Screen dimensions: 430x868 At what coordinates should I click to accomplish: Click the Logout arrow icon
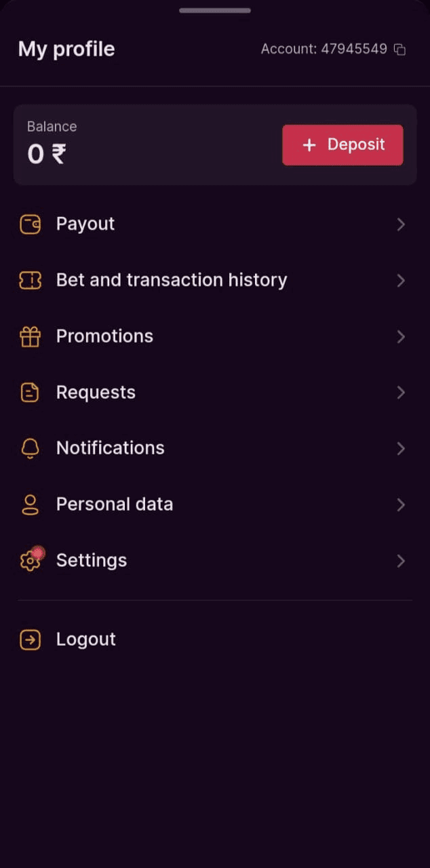tap(30, 639)
